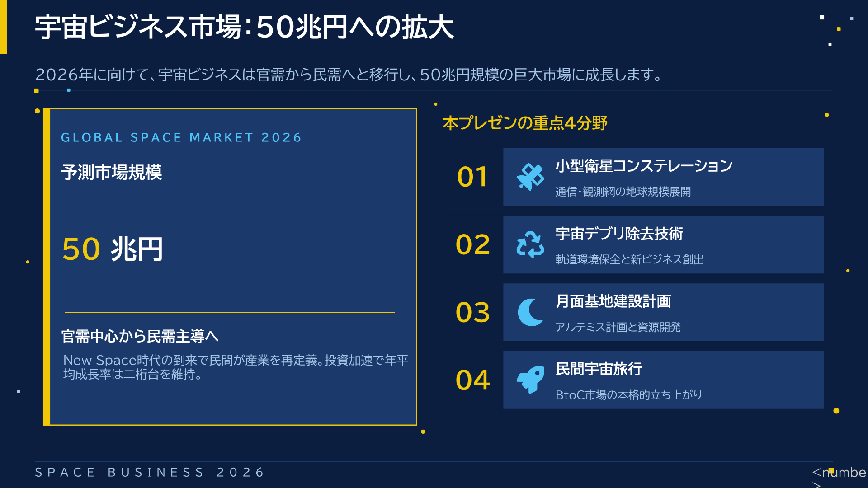Image resolution: width=868 pixels, height=488 pixels.
Task: Select the GLOBAL SPACE MARKET 2026 label
Action: (x=181, y=137)
